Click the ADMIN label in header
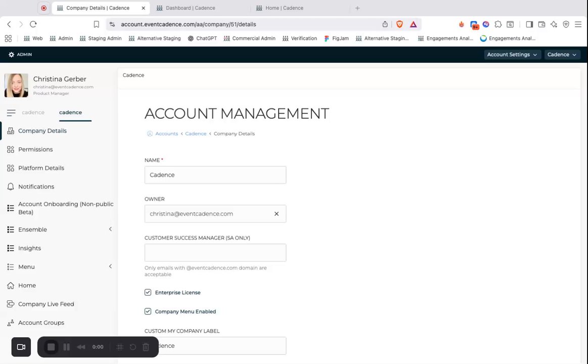The height and width of the screenshot is (364, 588). click(x=24, y=55)
